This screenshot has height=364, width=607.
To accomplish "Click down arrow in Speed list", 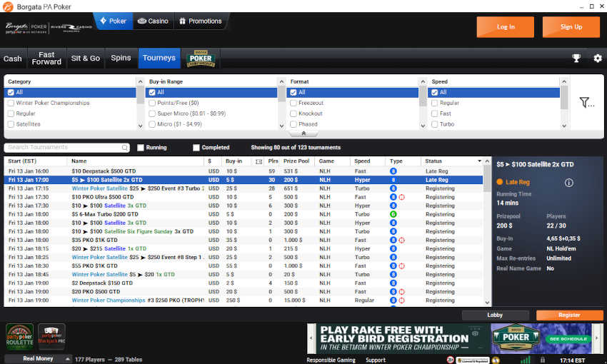I will (564, 126).
